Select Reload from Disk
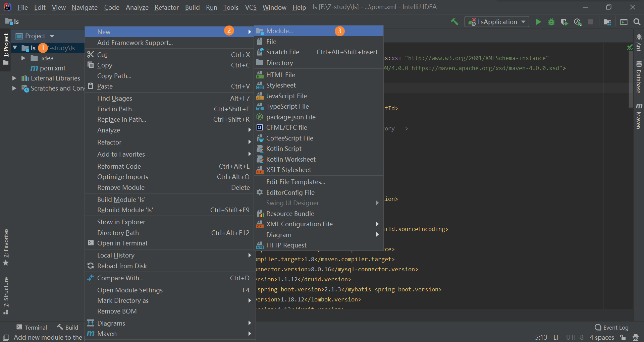Viewport: 644px width, 342px height. [170, 266]
